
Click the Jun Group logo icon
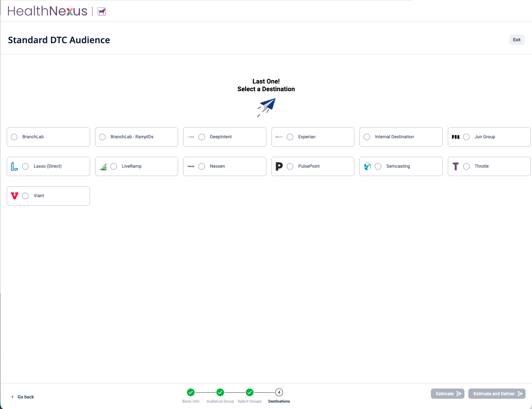[455, 137]
